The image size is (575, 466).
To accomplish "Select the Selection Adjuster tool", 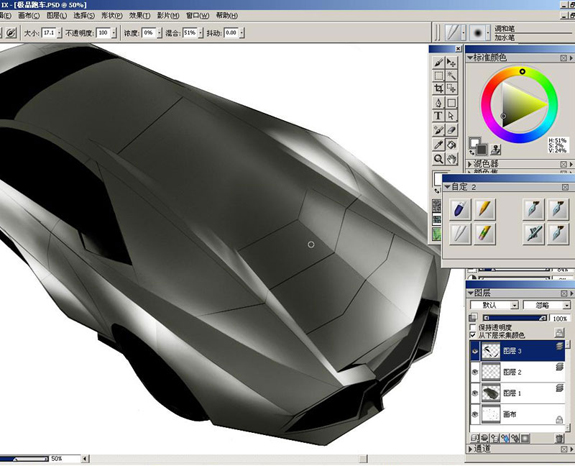I will pos(451,89).
